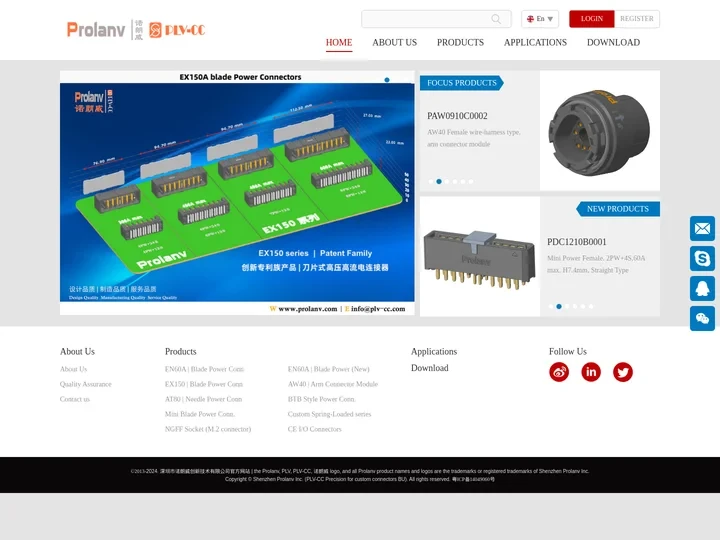The image size is (720, 540).
Task: Open PDC1210B0001 product title
Action: [577, 242]
